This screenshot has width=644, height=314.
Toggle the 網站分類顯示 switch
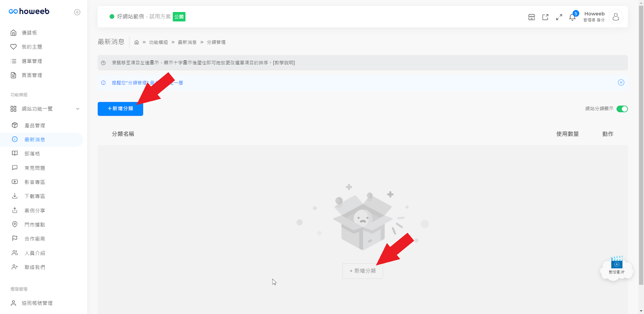pos(622,109)
